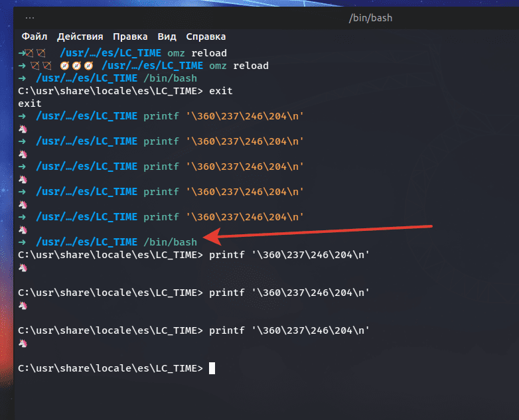
Task: Click the standalone 'exit' output line
Action: (x=30, y=104)
